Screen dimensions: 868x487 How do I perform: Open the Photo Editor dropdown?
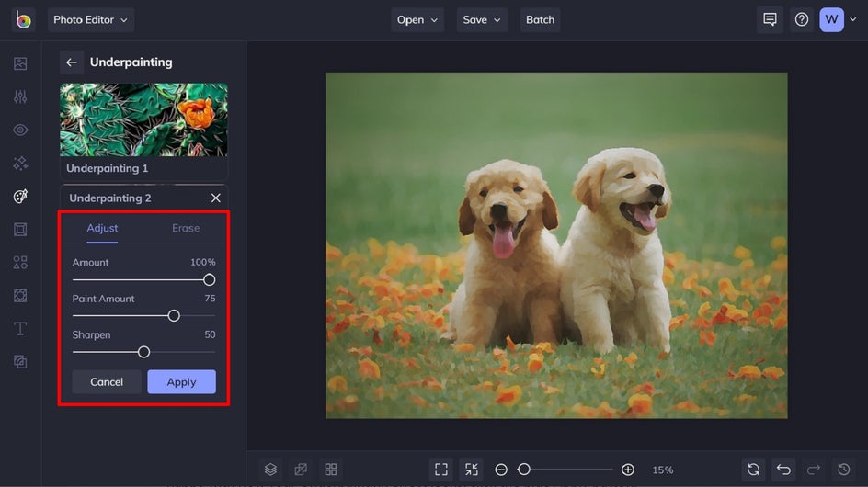[91, 20]
